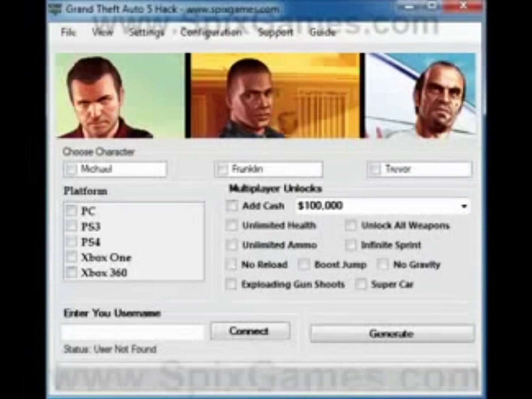
Task: Click the Multiplayer Unlocks heading
Action: (x=276, y=189)
